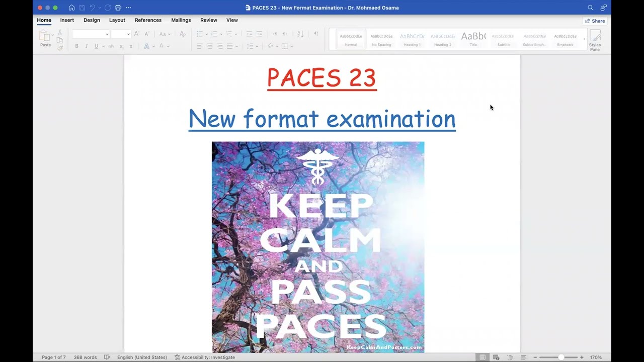Open the References tab
This screenshot has width=644, height=362.
[148, 20]
